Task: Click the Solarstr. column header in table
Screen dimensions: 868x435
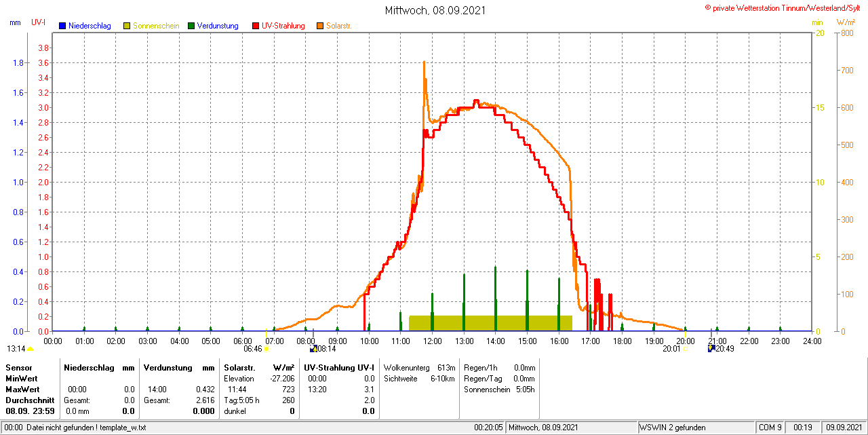Action: pos(239,367)
